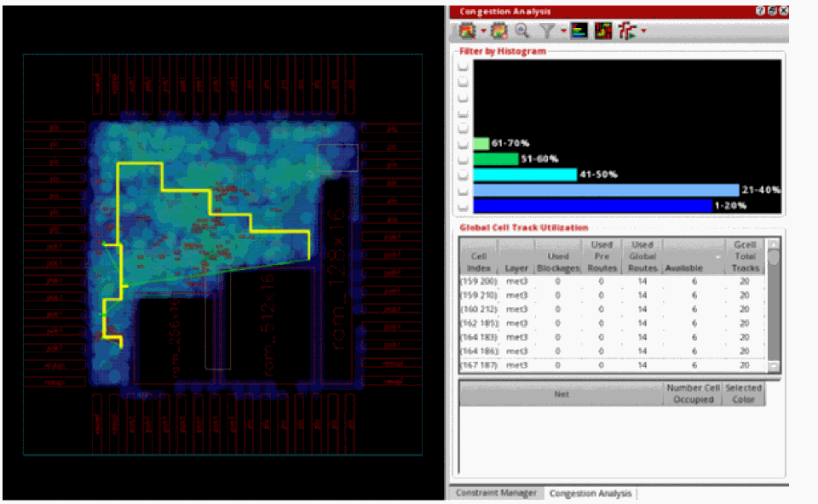
Task: Sort by the Available column header
Action: (x=694, y=257)
